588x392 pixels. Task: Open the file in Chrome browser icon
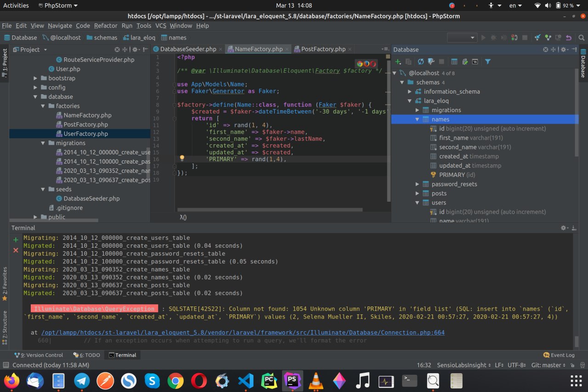click(360, 64)
